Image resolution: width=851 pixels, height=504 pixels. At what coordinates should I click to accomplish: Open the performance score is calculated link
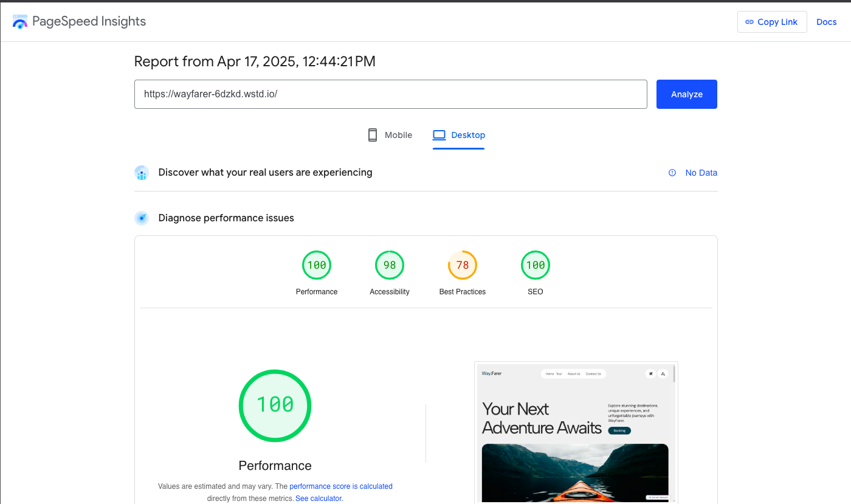(x=341, y=486)
